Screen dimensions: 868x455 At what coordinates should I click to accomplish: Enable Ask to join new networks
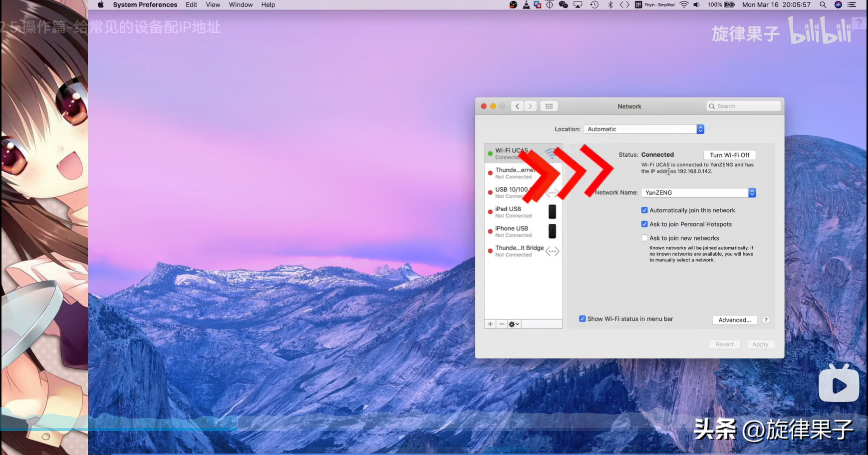(x=644, y=238)
